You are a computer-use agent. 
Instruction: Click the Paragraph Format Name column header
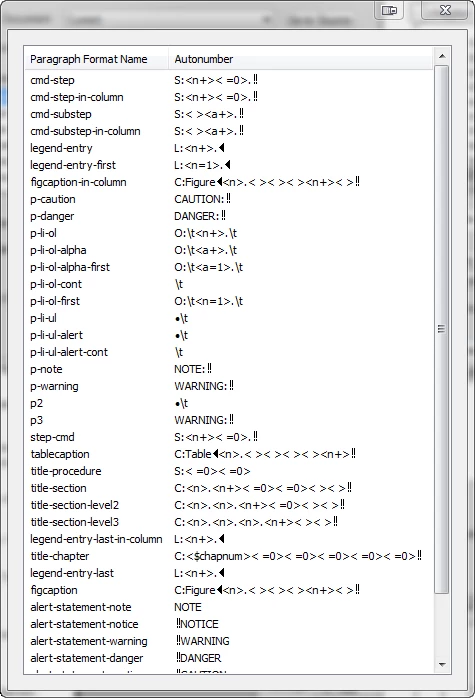[x=97, y=59]
